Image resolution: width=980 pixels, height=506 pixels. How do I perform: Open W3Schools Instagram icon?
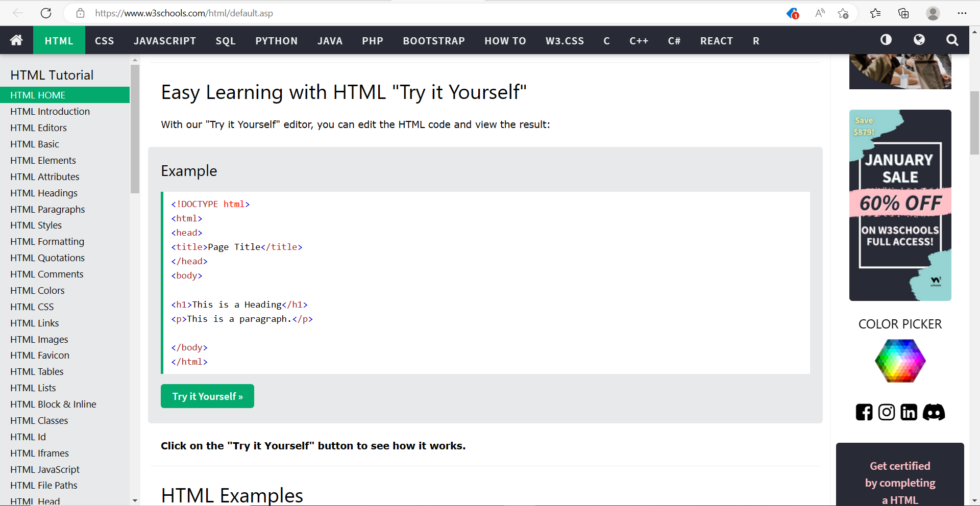[x=887, y=412]
